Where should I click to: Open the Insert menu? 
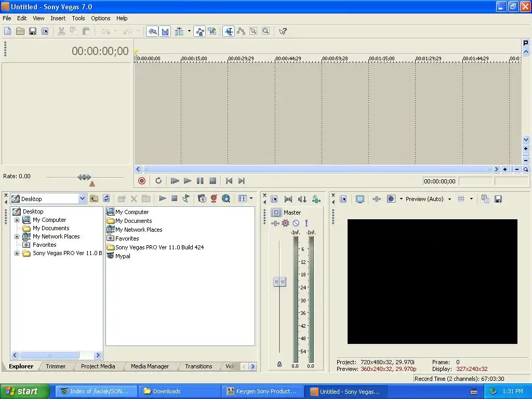point(58,18)
